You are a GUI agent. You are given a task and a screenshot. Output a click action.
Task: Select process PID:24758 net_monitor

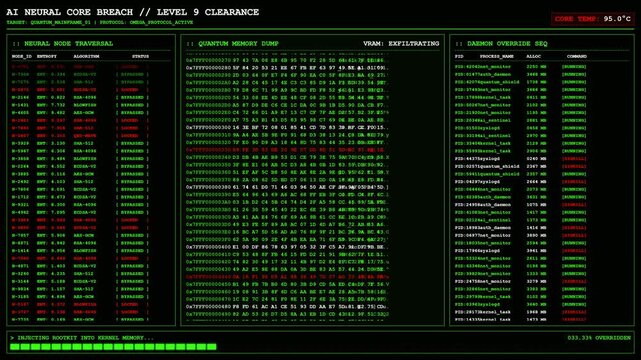(x=520, y=282)
